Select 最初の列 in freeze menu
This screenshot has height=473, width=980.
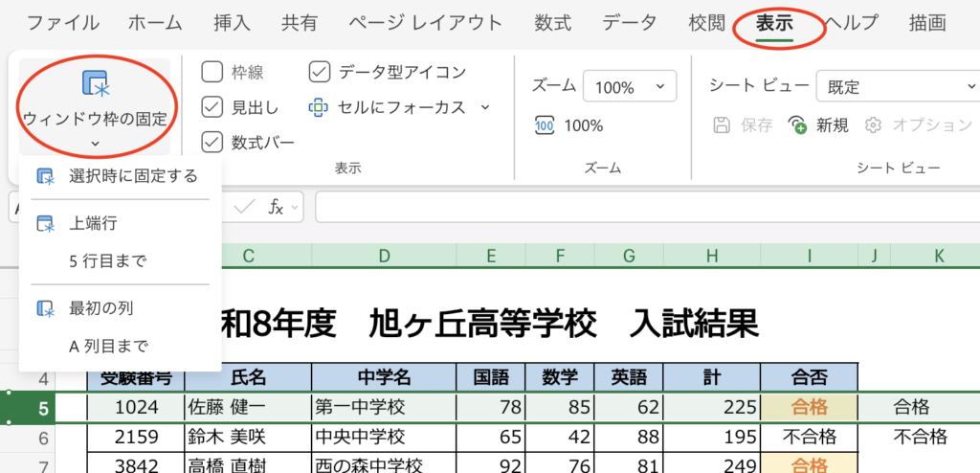(100, 308)
